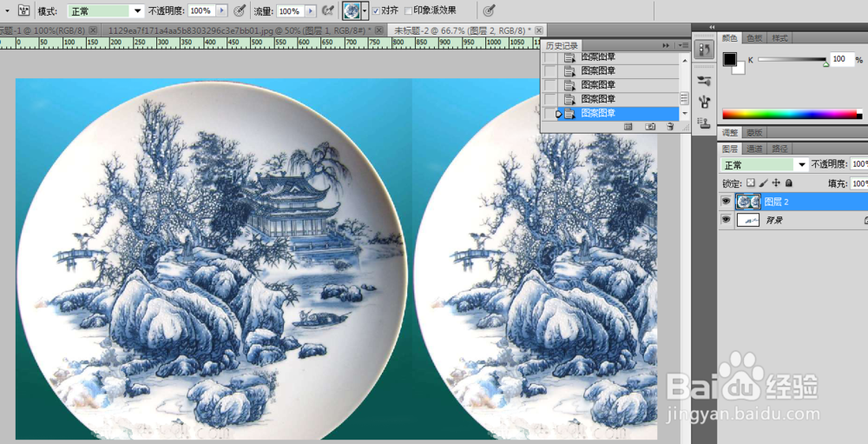
Task: Click the layer 填充 fill value field
Action: 858,183
